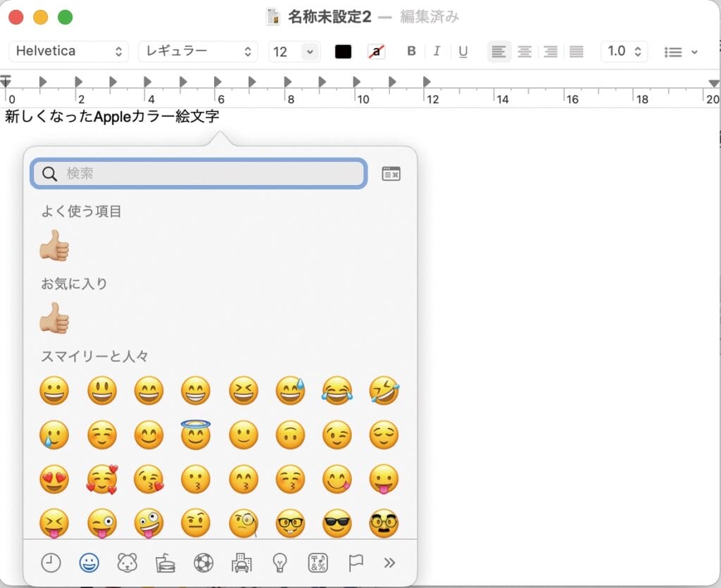Show more emoji categories with the chevron
This screenshot has height=588, width=721.
click(389, 563)
